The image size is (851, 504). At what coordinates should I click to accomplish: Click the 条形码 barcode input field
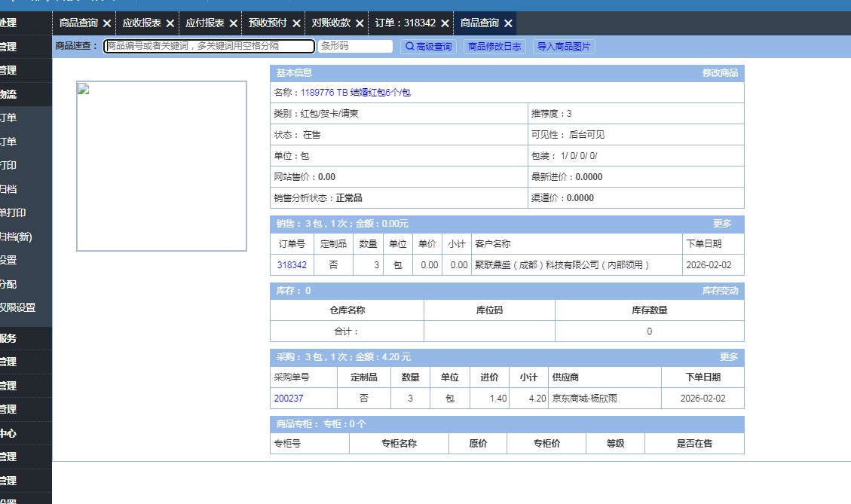[x=355, y=46]
